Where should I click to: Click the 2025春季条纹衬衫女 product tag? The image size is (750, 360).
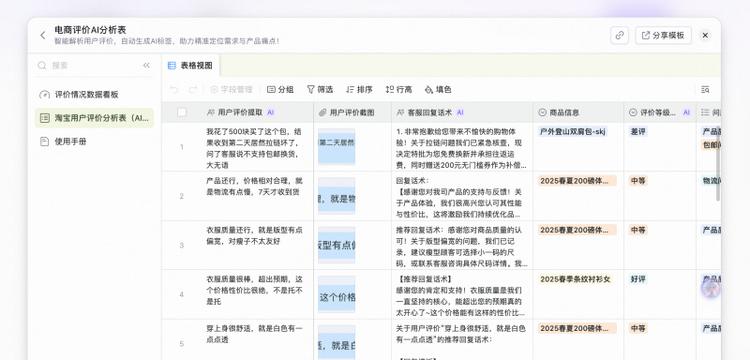(x=575, y=279)
